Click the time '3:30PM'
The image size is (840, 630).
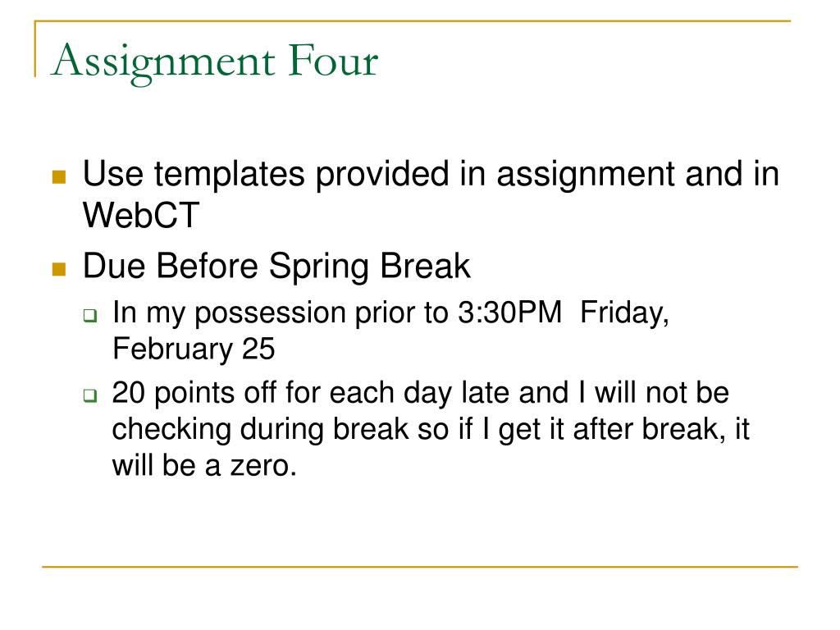click(509, 312)
